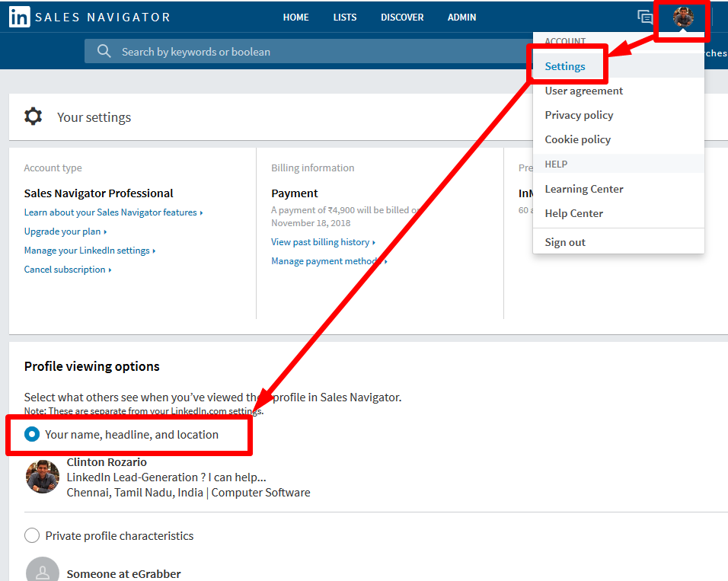The width and height of the screenshot is (728, 581).
Task: Choose Settings from the account menu
Action: (x=564, y=66)
